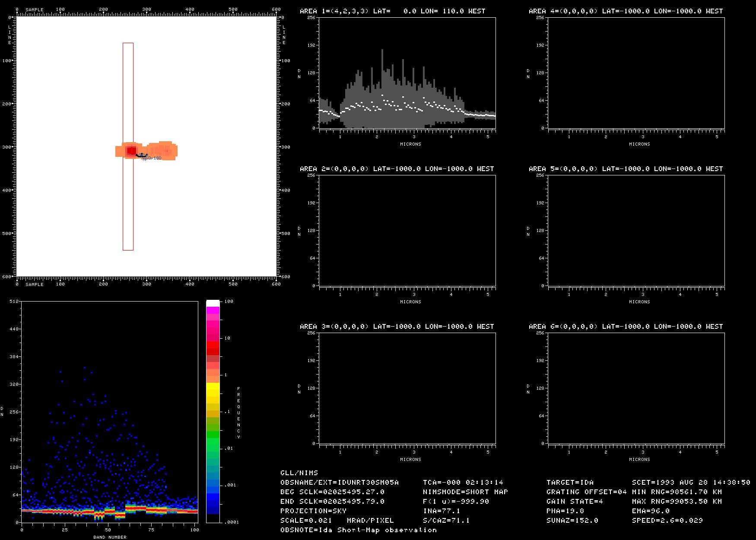756x540 pixels.
Task: Click the AREA 6 plot panel
Action: (x=636, y=388)
